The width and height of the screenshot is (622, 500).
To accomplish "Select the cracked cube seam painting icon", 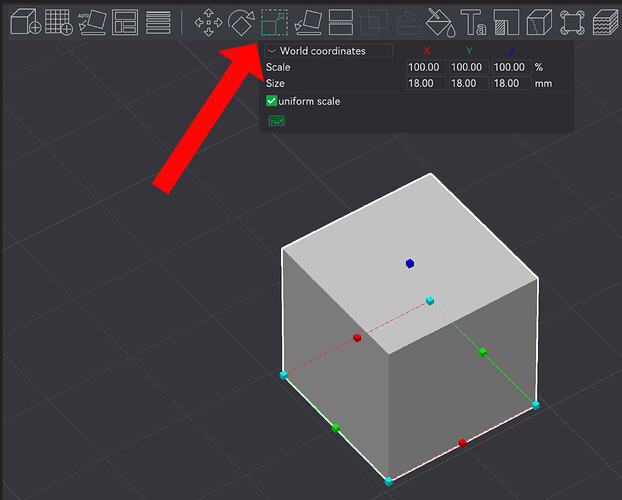I will coord(539,23).
